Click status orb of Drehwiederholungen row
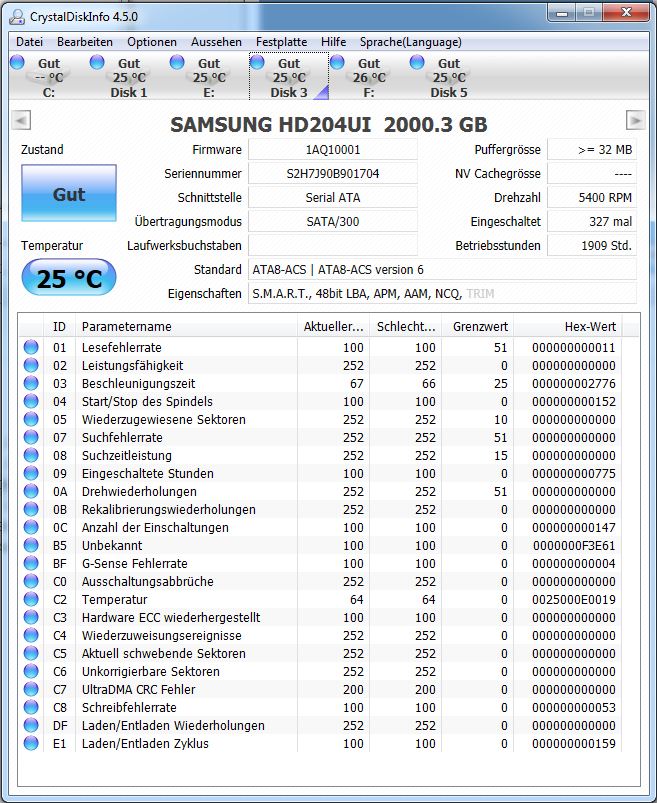The image size is (657, 803). click(x=31, y=491)
